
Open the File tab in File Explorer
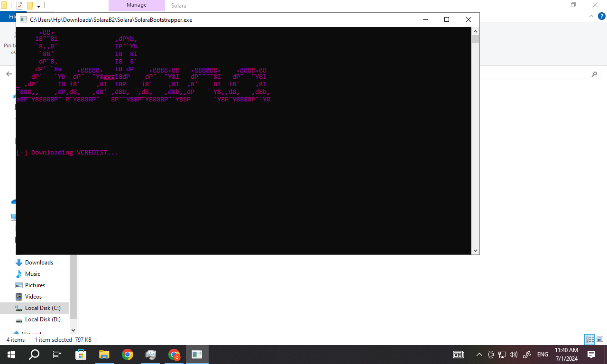pos(13,17)
